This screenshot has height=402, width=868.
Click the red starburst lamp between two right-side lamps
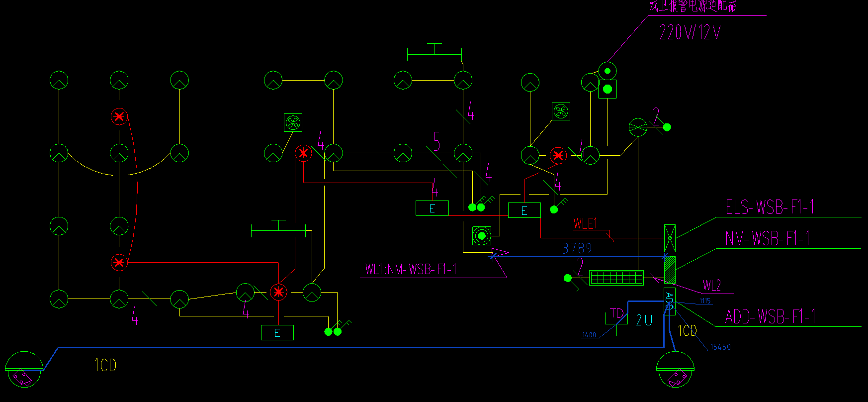[558, 155]
